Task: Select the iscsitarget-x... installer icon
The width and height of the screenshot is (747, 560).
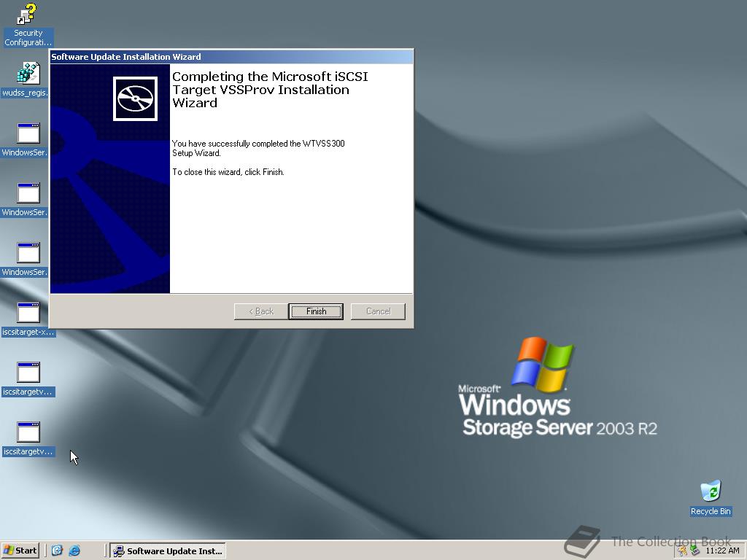Action: (x=28, y=319)
